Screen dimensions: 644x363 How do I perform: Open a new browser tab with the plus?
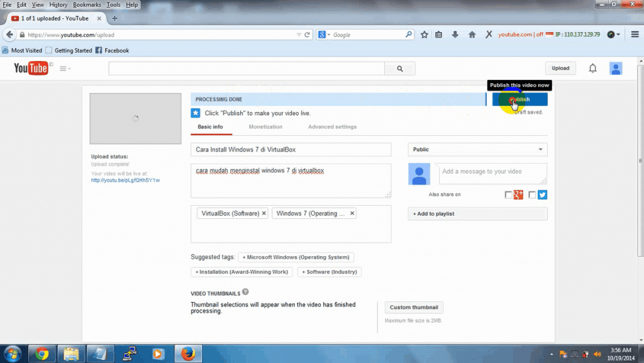114,18
